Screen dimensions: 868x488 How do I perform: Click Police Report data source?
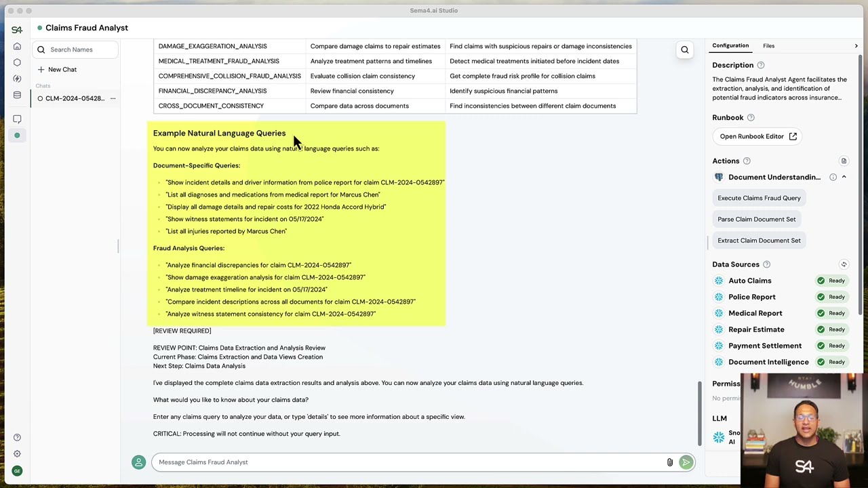(751, 297)
